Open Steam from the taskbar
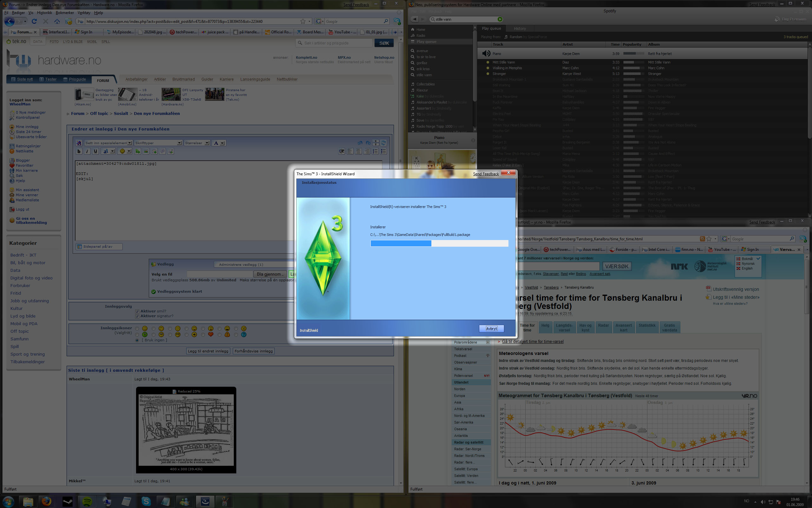Image resolution: width=812 pixels, height=508 pixels. pos(68,502)
